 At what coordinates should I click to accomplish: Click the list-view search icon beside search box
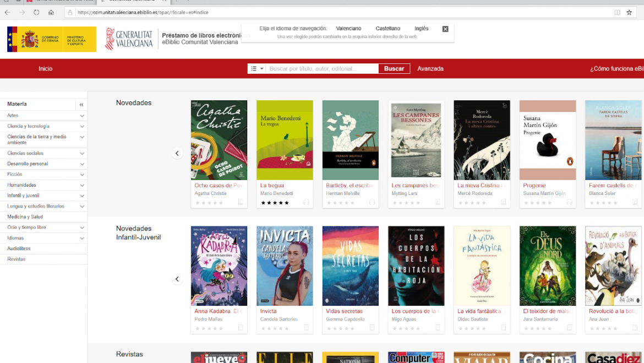tap(253, 68)
